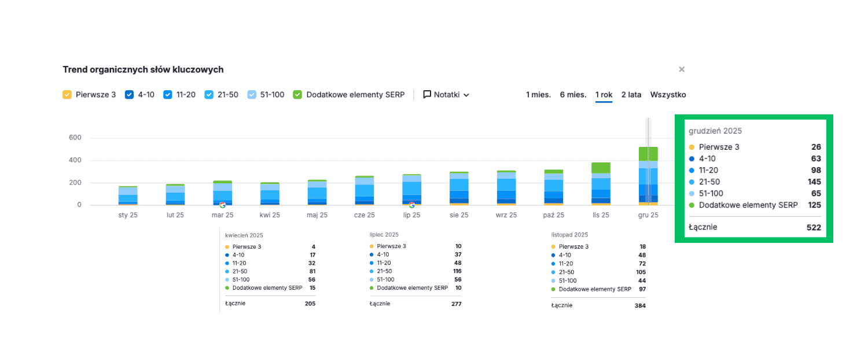Toggle the 11-20 positions checkbox

tap(168, 95)
